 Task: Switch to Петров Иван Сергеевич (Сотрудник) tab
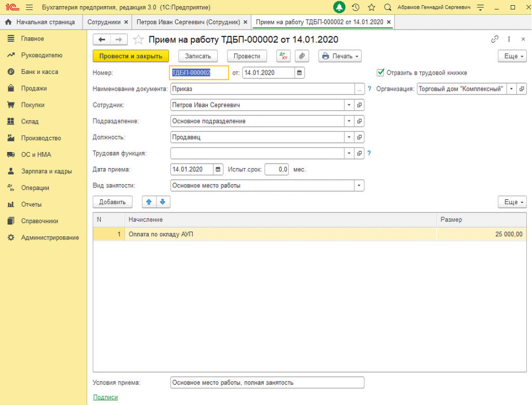188,22
